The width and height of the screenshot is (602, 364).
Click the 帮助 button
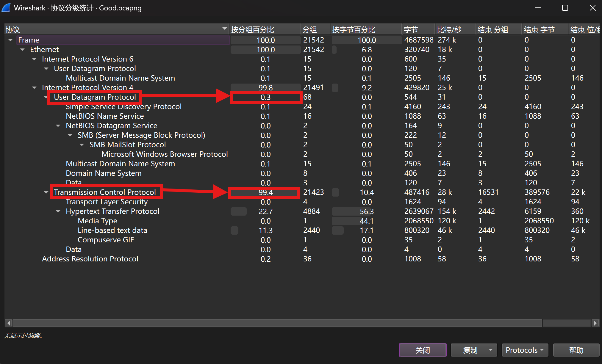[x=576, y=350]
